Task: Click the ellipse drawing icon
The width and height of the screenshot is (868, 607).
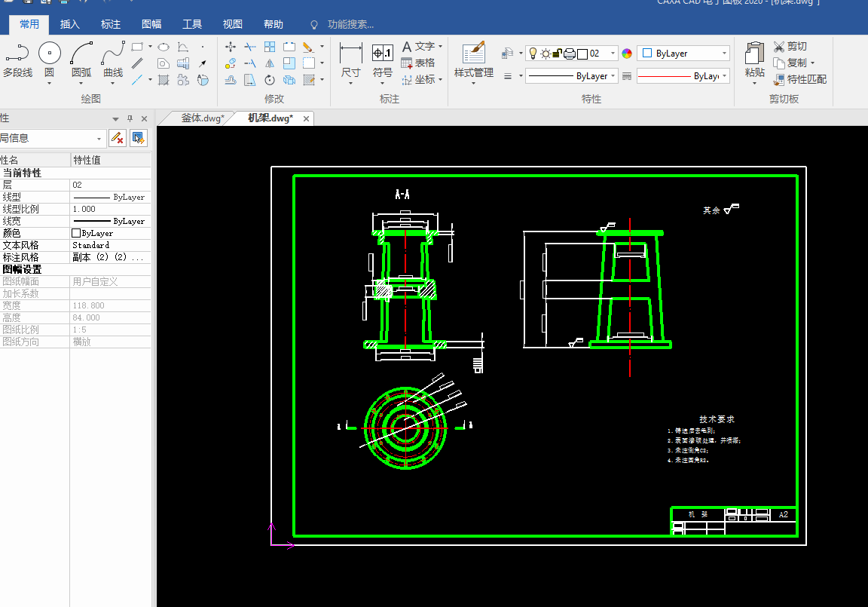Action: coord(163,47)
